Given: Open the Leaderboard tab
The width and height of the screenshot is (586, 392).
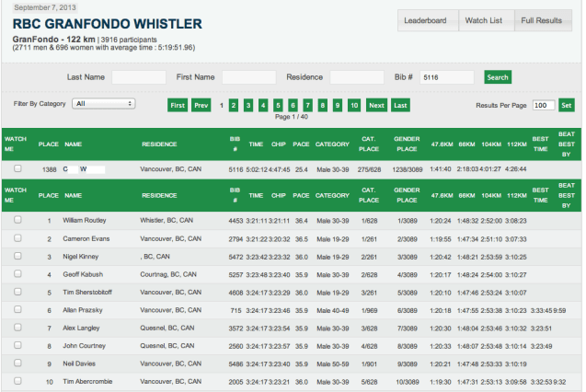Looking at the screenshot, I should (425, 20).
